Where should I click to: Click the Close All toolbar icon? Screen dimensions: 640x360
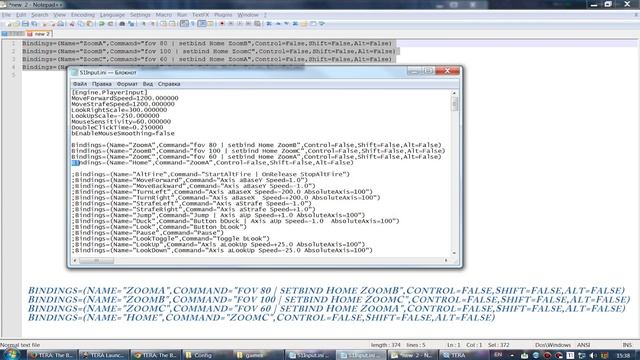pyautogui.click(x=52, y=24)
